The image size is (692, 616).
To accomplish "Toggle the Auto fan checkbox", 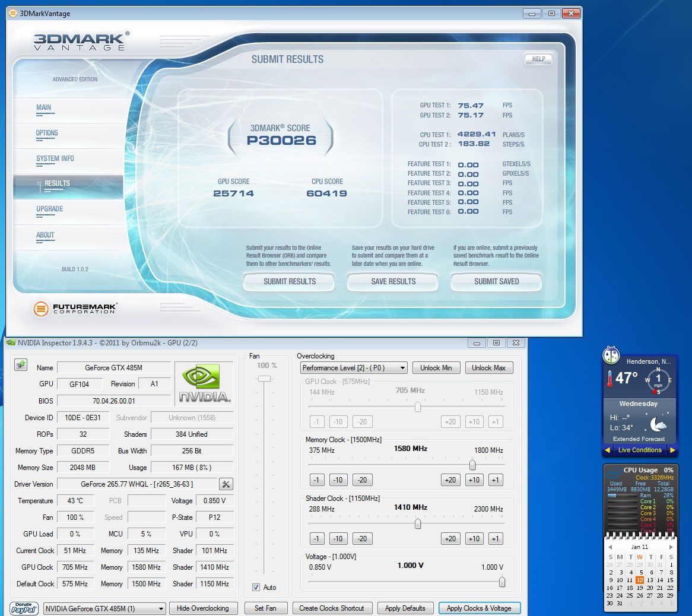I will [256, 588].
